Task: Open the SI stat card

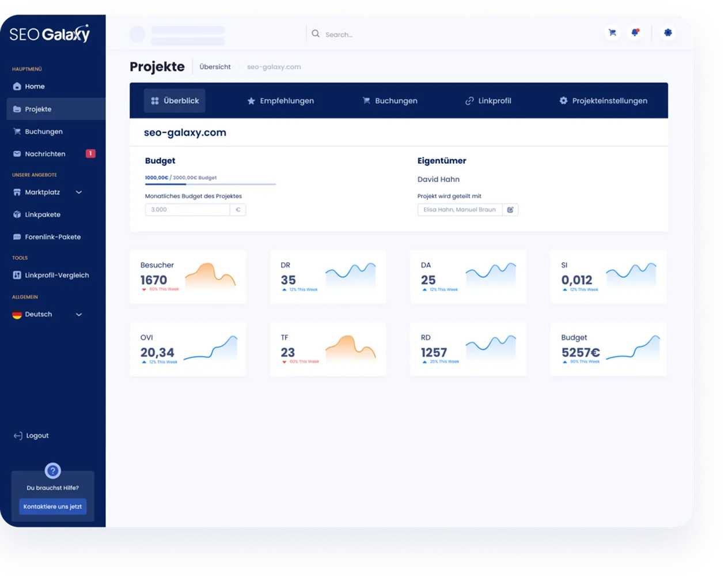Action: point(609,277)
